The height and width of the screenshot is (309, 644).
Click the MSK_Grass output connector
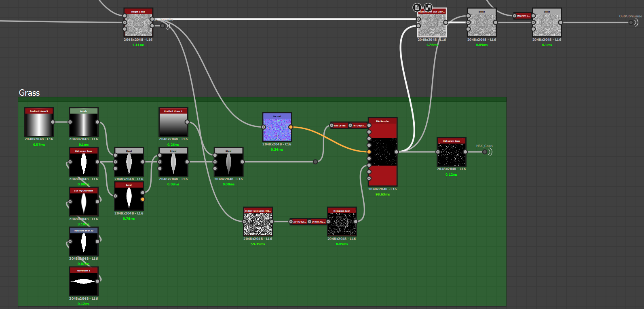point(485,152)
